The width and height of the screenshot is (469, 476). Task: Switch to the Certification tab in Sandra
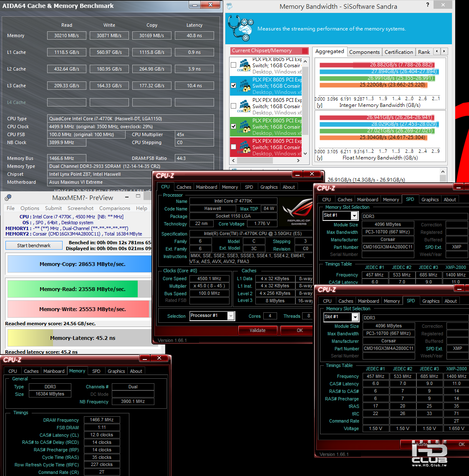click(398, 52)
